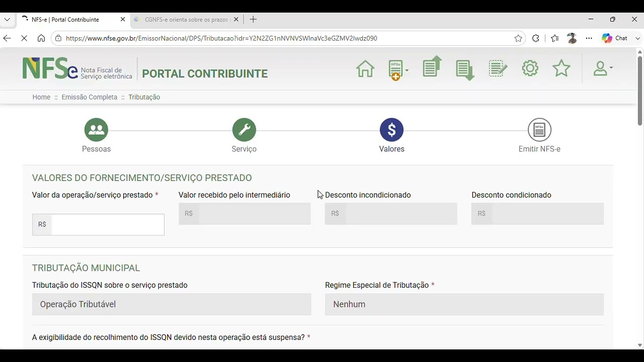Go to the Emitir NFS-e step icon
The width and height of the screenshot is (644, 362).
tap(539, 130)
